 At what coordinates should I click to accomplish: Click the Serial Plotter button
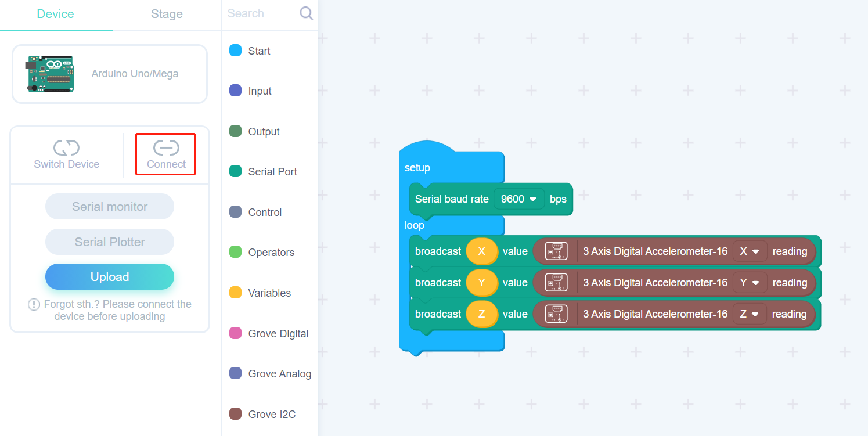(110, 242)
